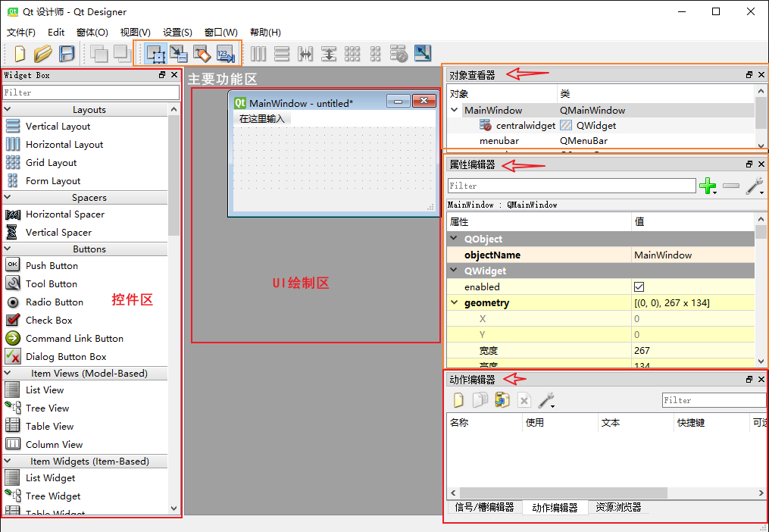Create a new action in the Action Editor
The width and height of the screenshot is (769, 532).
pos(458,399)
